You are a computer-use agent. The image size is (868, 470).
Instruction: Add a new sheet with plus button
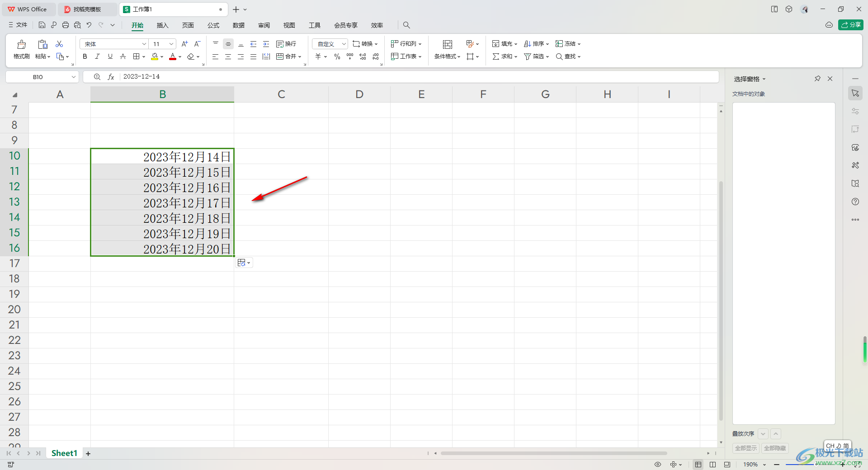pyautogui.click(x=88, y=453)
